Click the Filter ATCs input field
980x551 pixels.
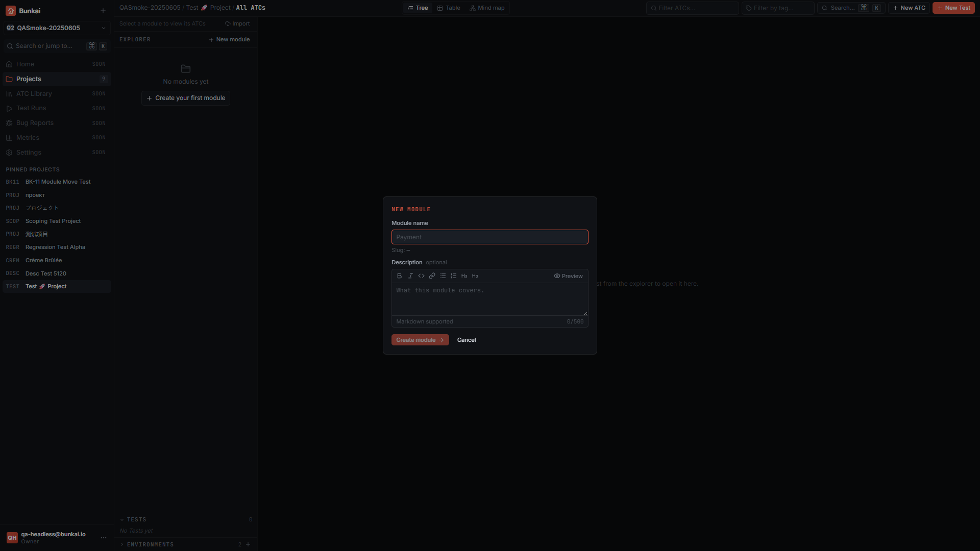pyautogui.click(x=692, y=8)
